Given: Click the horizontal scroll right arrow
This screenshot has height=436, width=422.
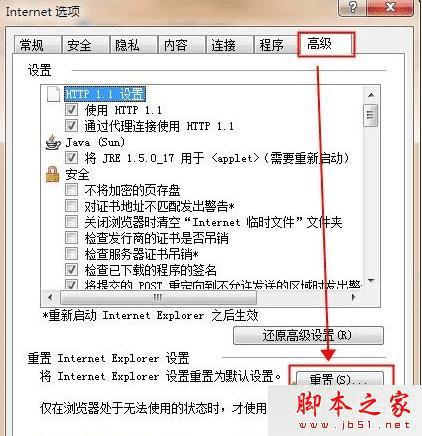Looking at the screenshot, I should coord(354,297).
